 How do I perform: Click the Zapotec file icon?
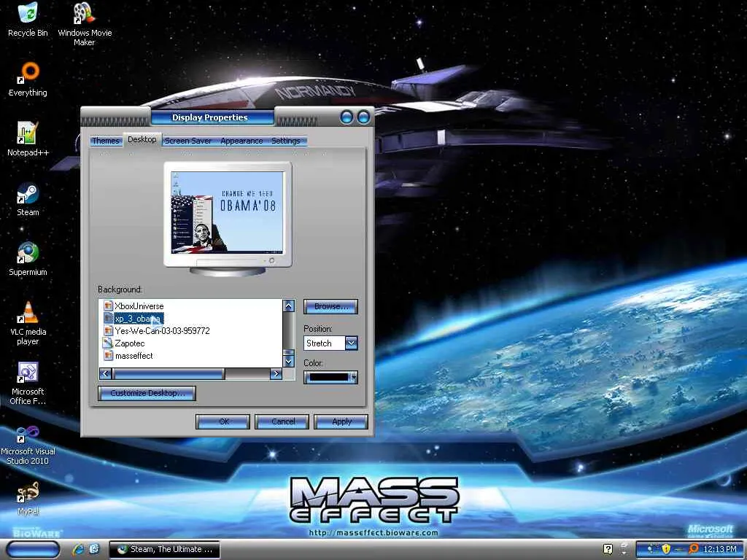[108, 343]
